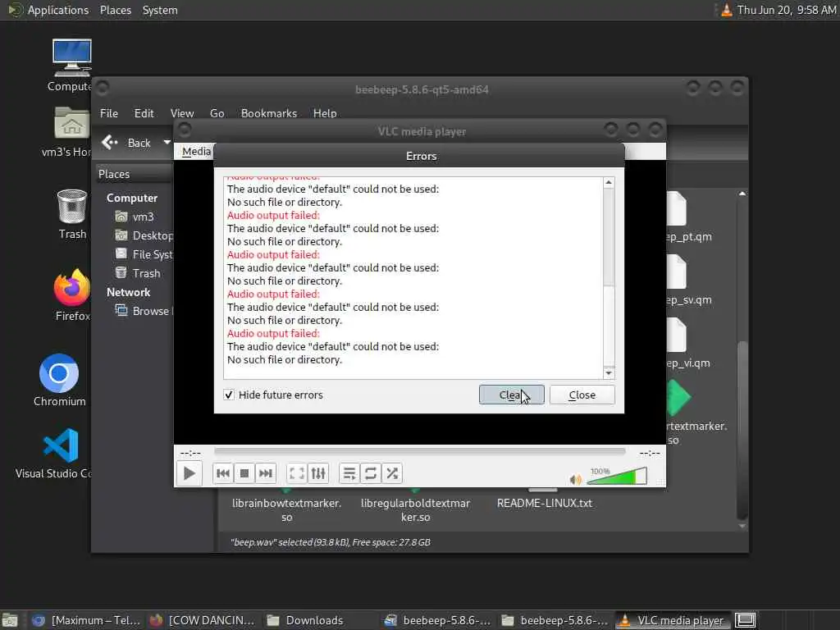Open Computer desktop icon
The height and width of the screenshot is (630, 840).
71,66
